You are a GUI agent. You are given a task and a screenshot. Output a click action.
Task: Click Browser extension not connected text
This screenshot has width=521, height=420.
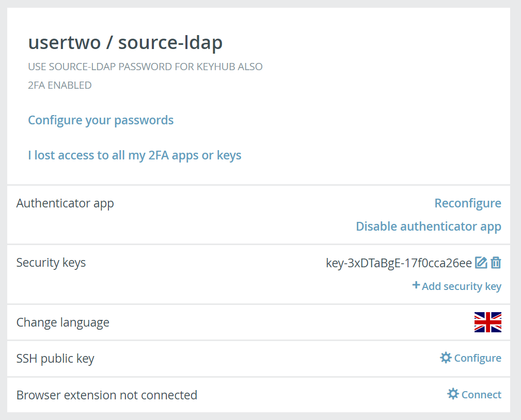107,395
